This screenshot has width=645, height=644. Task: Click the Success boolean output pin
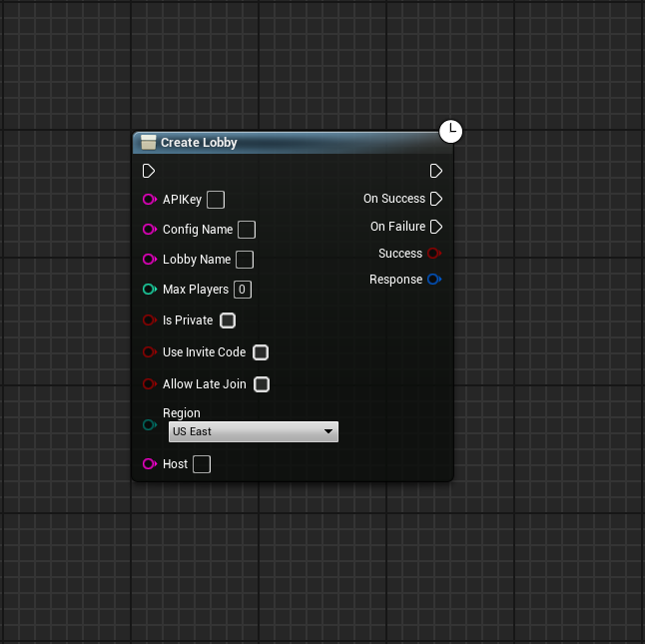click(433, 254)
